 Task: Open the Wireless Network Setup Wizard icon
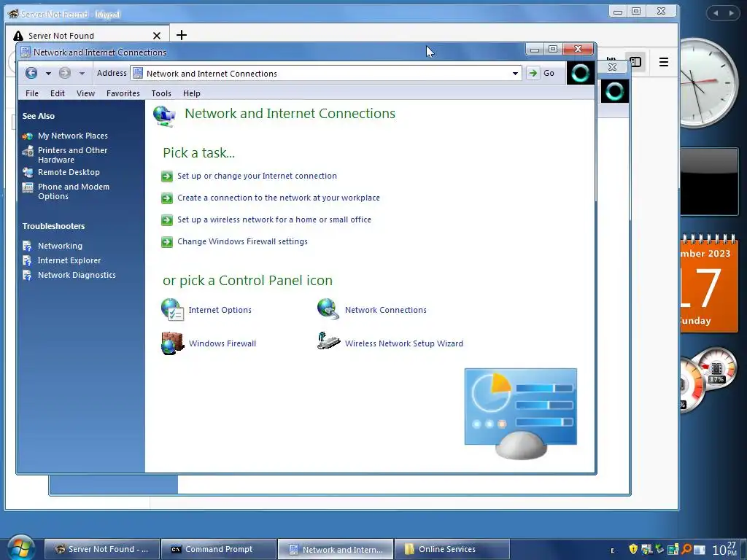(x=329, y=341)
